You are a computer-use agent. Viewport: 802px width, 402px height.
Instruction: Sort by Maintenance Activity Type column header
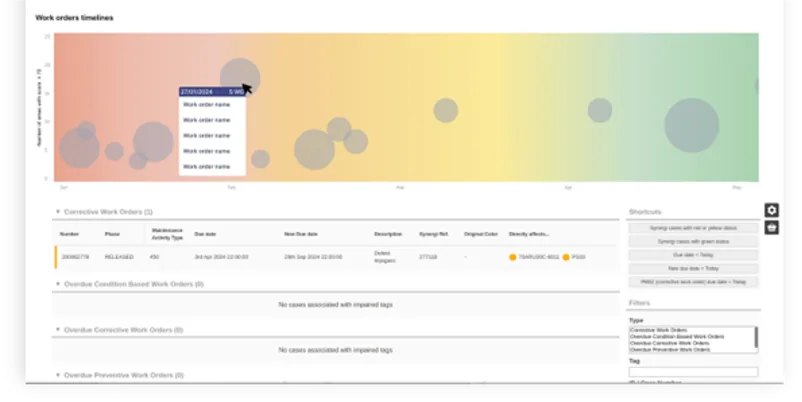tap(167, 234)
